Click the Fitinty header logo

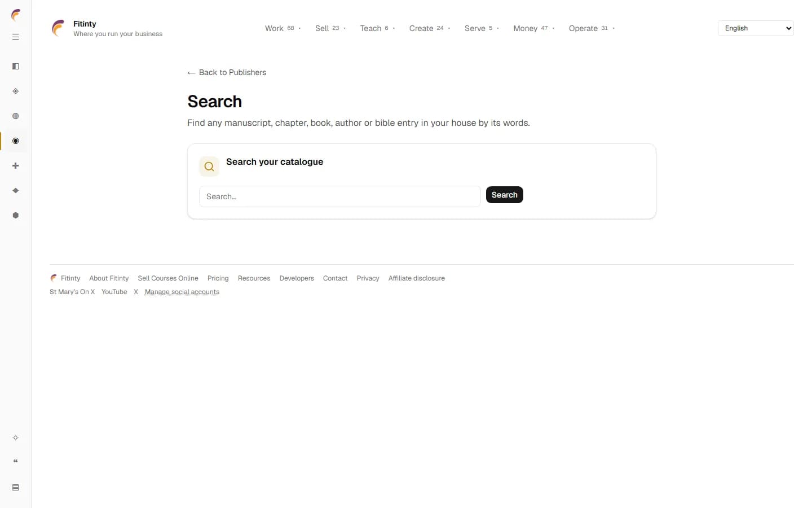click(x=58, y=28)
